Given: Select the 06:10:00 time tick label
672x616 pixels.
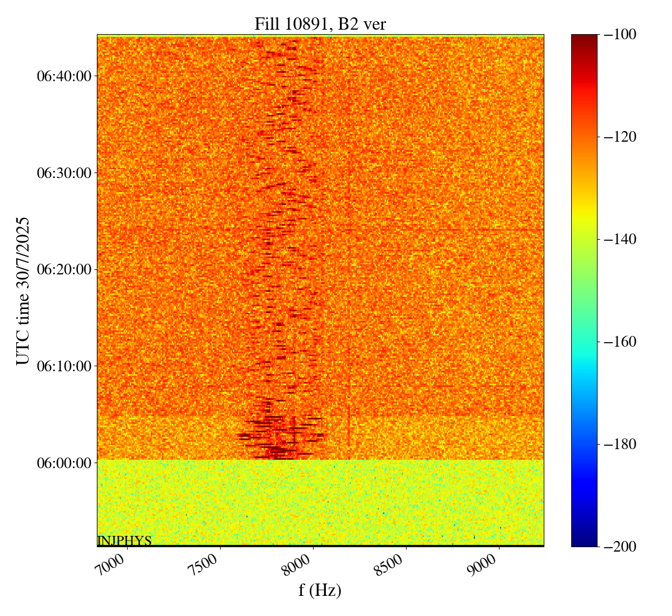Looking at the screenshot, I should coord(64,366).
